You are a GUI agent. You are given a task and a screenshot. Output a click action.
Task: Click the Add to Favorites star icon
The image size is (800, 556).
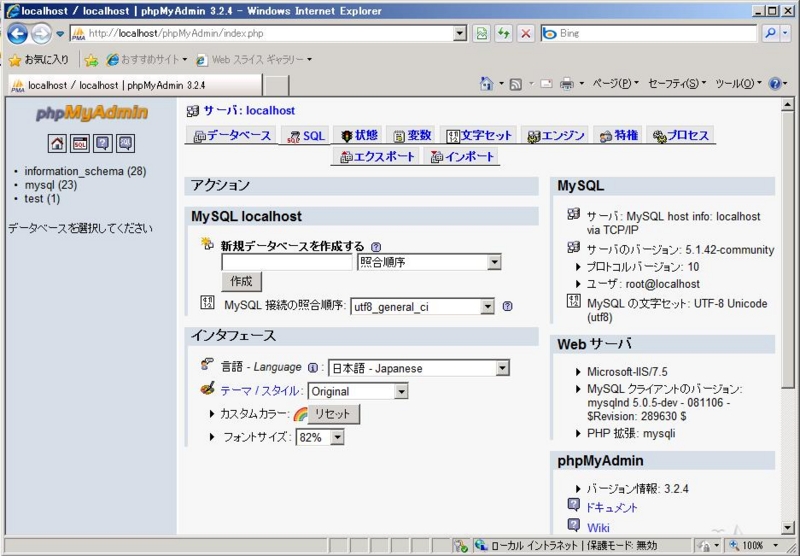tap(91, 60)
